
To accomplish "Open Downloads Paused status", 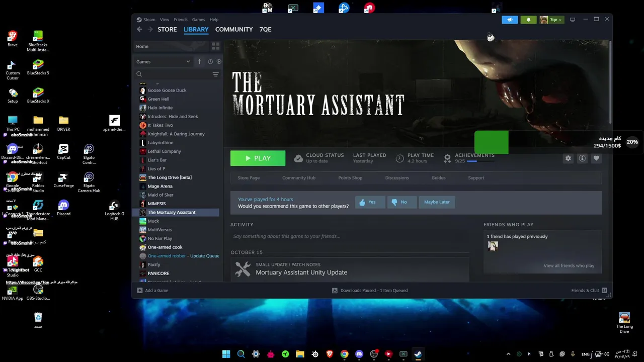I will (370, 291).
